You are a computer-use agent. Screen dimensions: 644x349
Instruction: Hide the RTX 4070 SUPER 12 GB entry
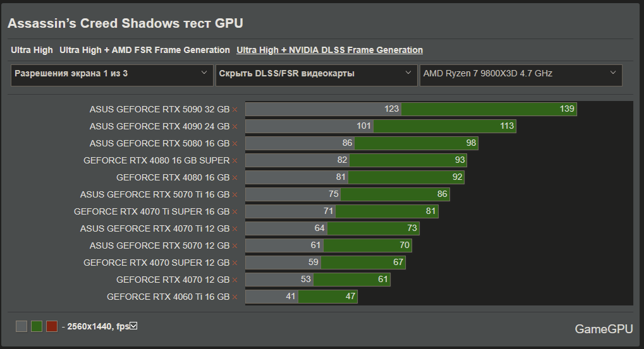click(x=234, y=263)
